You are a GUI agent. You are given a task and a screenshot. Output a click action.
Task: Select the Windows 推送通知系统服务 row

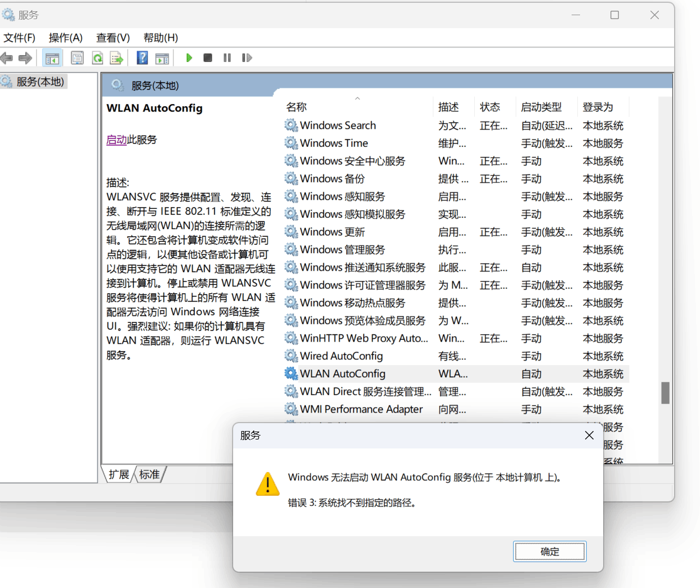456,267
